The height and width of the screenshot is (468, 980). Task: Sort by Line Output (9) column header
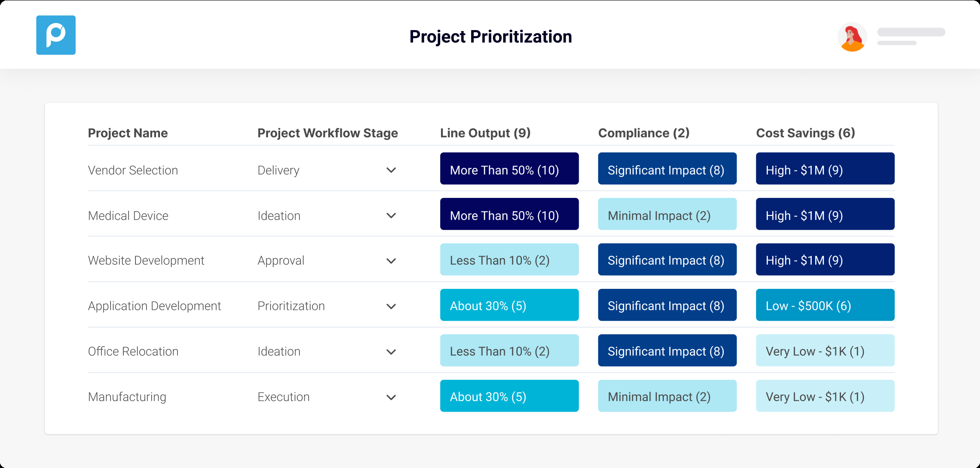click(x=485, y=133)
